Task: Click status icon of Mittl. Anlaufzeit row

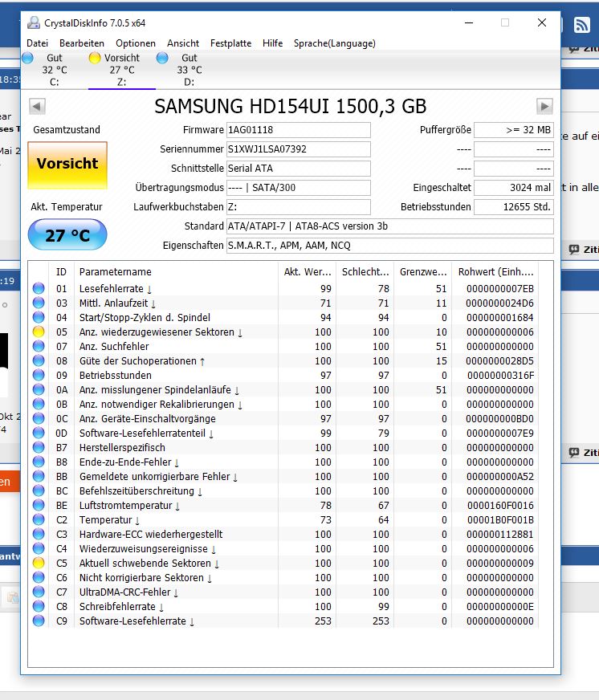Action: (x=39, y=303)
